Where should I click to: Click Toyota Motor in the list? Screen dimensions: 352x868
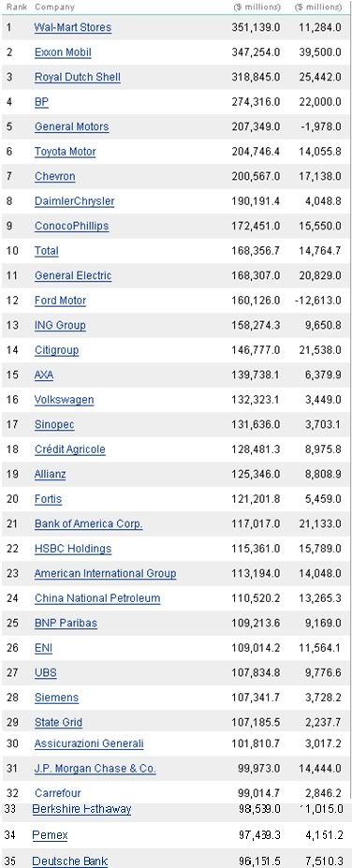pos(65,152)
